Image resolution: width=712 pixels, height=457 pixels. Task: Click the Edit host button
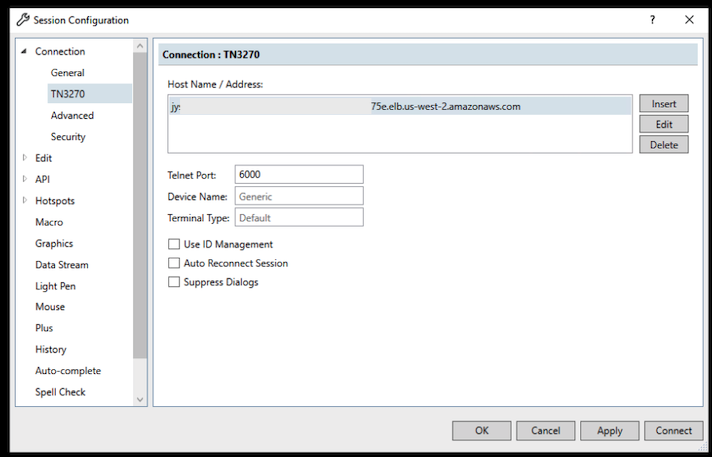click(x=664, y=124)
